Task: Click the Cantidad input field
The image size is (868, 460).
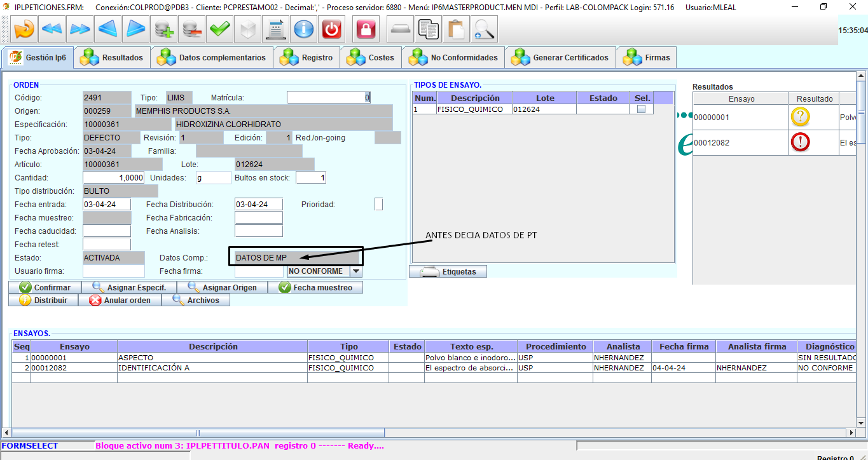Action: pos(114,178)
